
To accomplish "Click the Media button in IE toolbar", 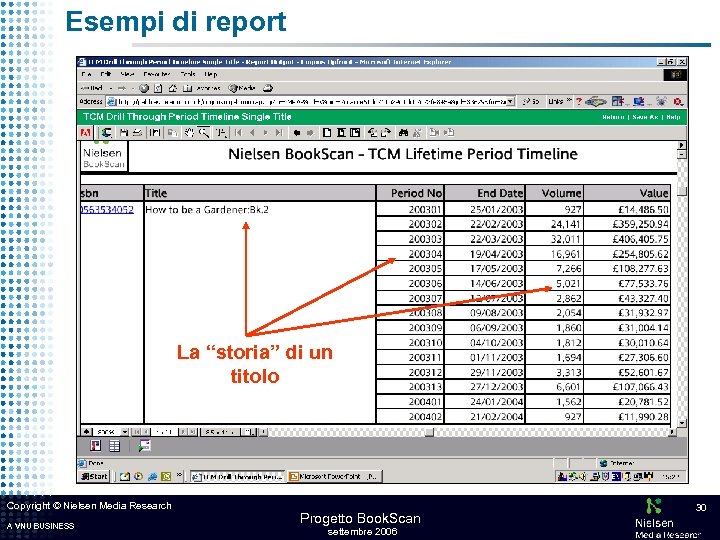I will 242,88.
